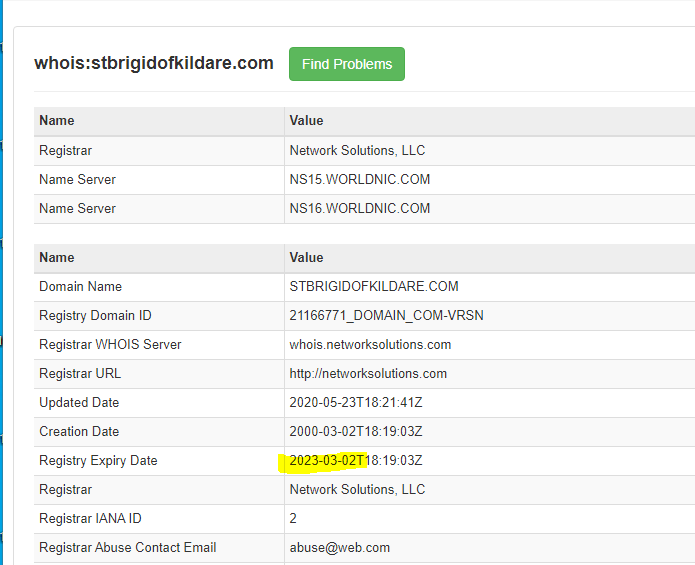Select the NS16.WORLDNIC.COM name server value
Screen dimensions: 695x565
coord(359,209)
